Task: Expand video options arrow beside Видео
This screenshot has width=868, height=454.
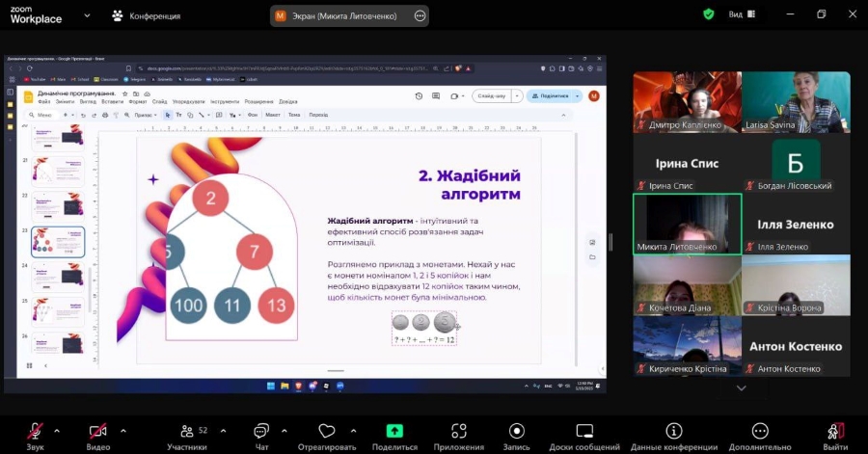Action: [122, 430]
